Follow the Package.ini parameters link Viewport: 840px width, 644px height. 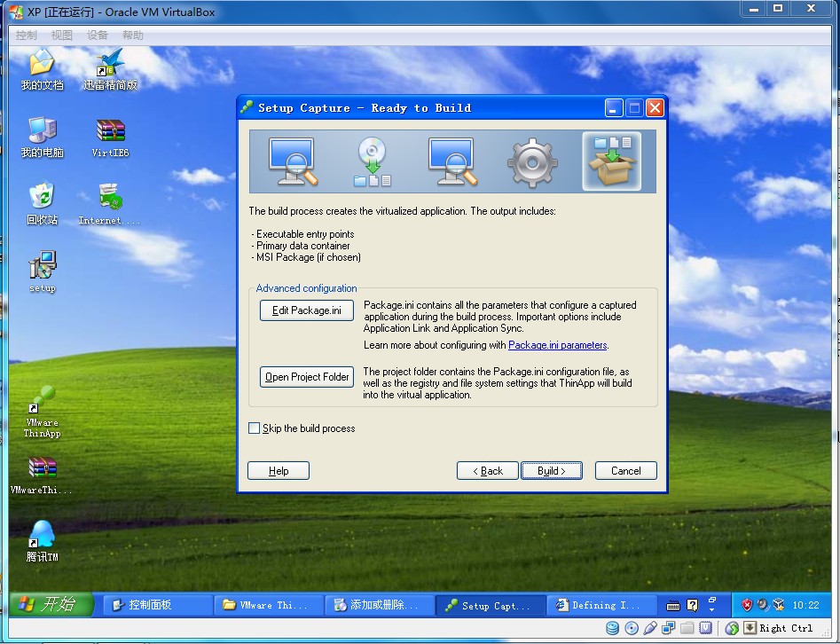(x=557, y=345)
